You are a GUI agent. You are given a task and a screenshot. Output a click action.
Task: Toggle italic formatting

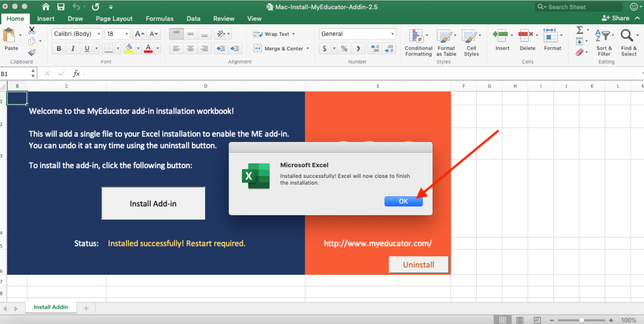[x=73, y=48]
